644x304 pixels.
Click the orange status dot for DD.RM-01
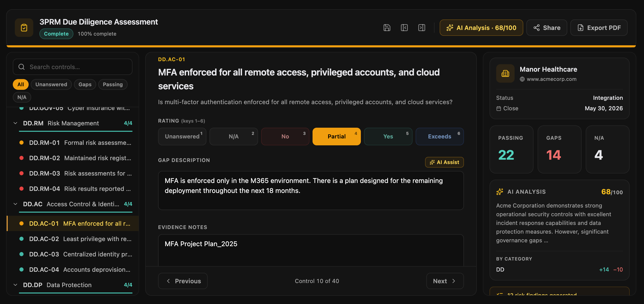pyautogui.click(x=21, y=143)
